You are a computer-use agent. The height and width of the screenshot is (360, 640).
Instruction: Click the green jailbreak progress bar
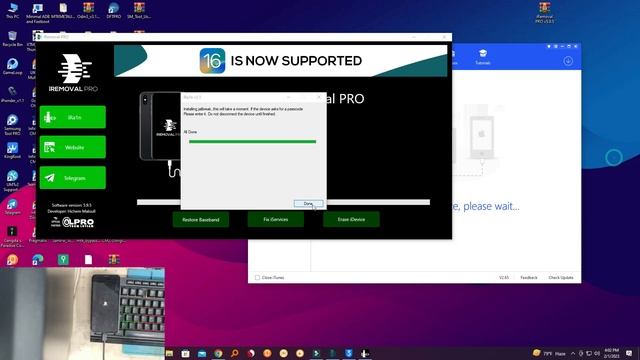point(252,142)
